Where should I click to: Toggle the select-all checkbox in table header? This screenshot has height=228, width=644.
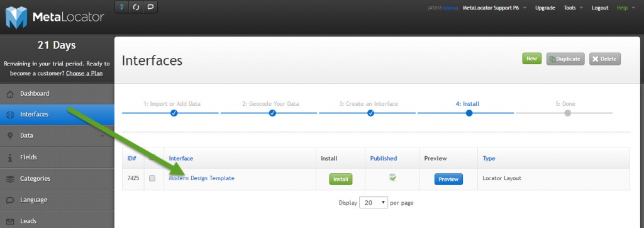pyautogui.click(x=152, y=157)
